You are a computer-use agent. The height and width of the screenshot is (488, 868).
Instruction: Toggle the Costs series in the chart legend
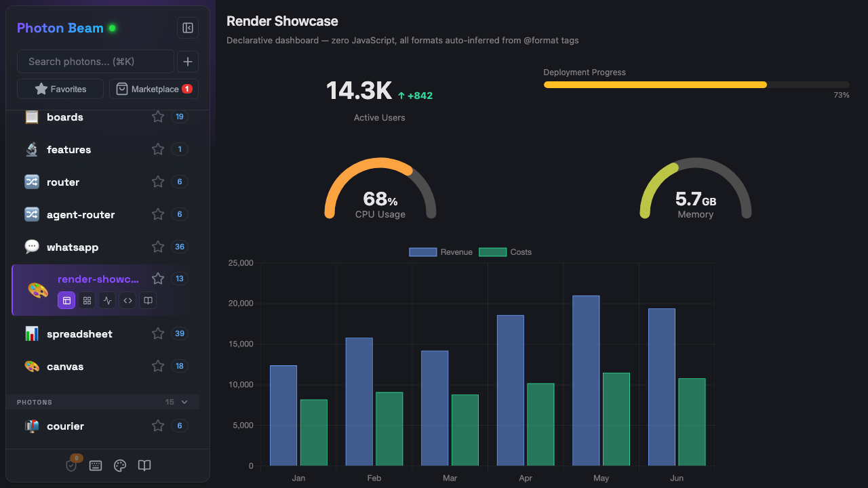505,252
